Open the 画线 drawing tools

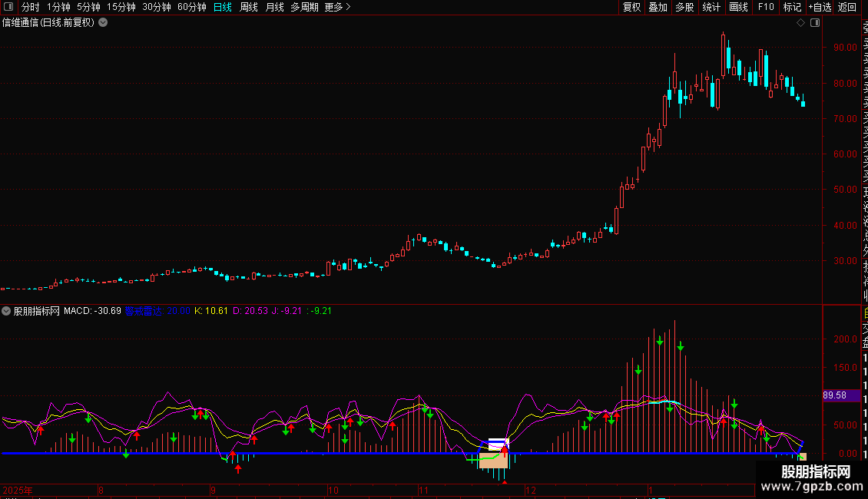tap(738, 8)
